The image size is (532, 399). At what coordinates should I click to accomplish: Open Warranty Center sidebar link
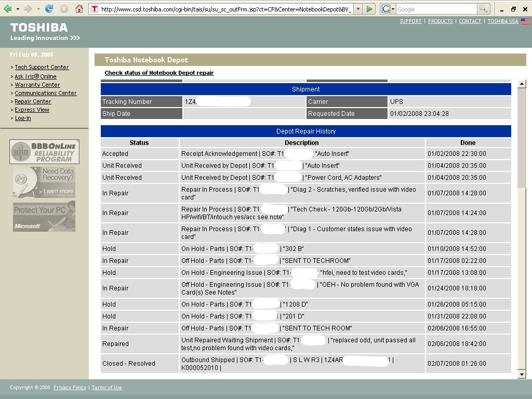(37, 85)
